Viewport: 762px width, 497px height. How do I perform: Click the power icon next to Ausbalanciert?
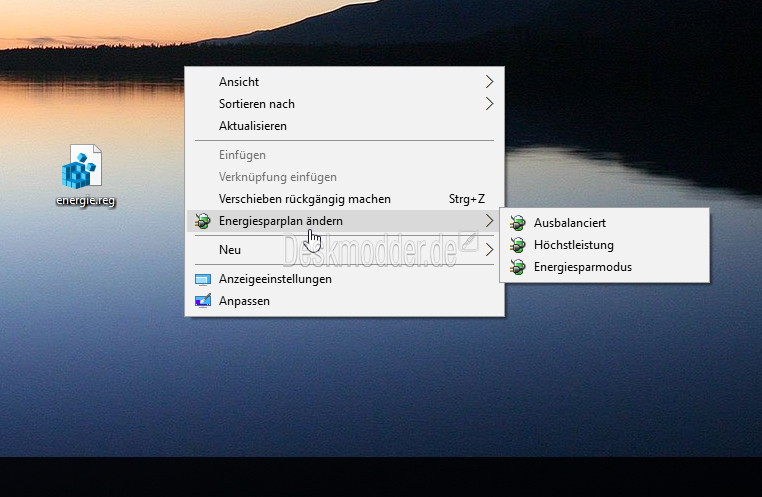(518, 223)
